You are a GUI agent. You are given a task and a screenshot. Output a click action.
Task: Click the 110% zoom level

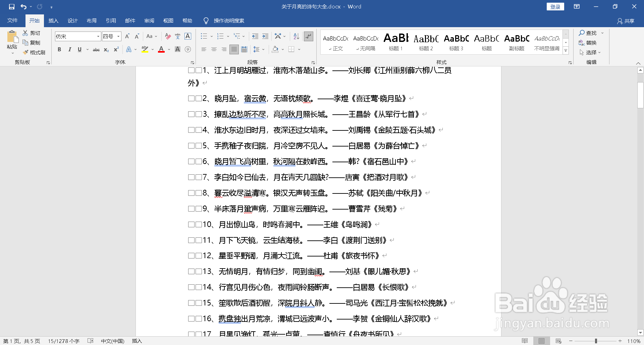(634, 341)
